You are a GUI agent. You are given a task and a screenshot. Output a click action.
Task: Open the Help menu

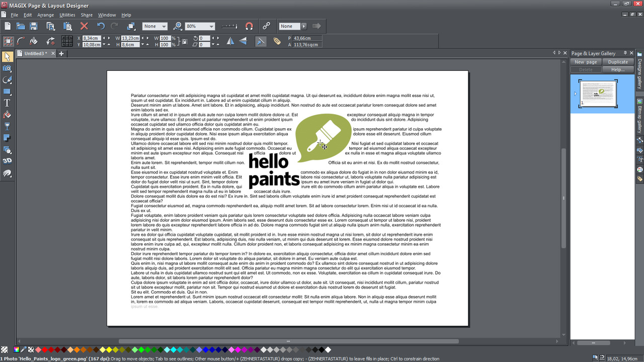click(x=126, y=15)
